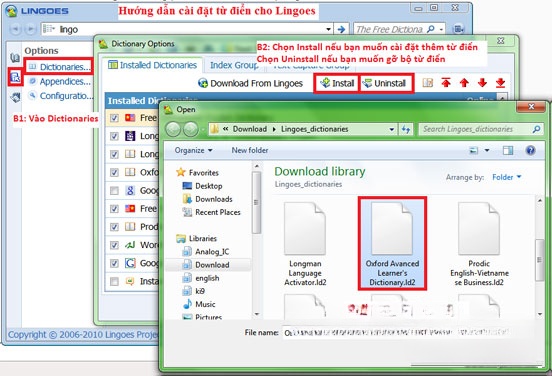The image size is (552, 376).
Task: Uncheck the second Long dictionary checkbox
Action: pos(114,154)
